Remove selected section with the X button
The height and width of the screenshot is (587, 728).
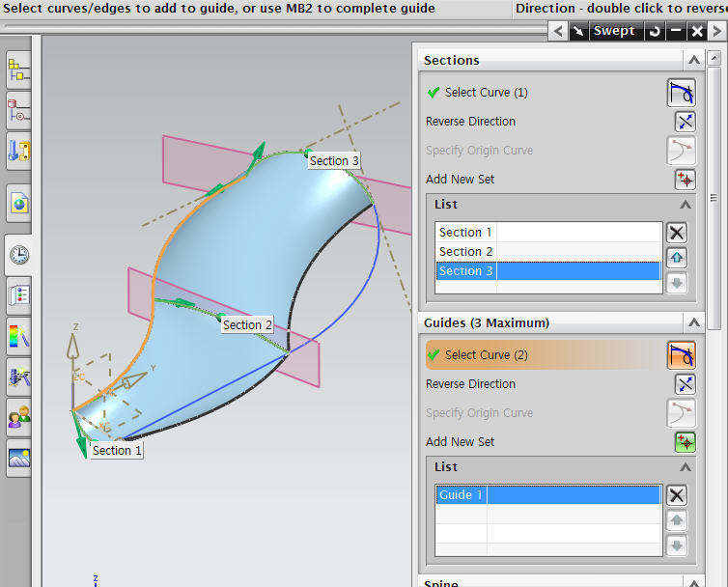pyautogui.click(x=677, y=233)
